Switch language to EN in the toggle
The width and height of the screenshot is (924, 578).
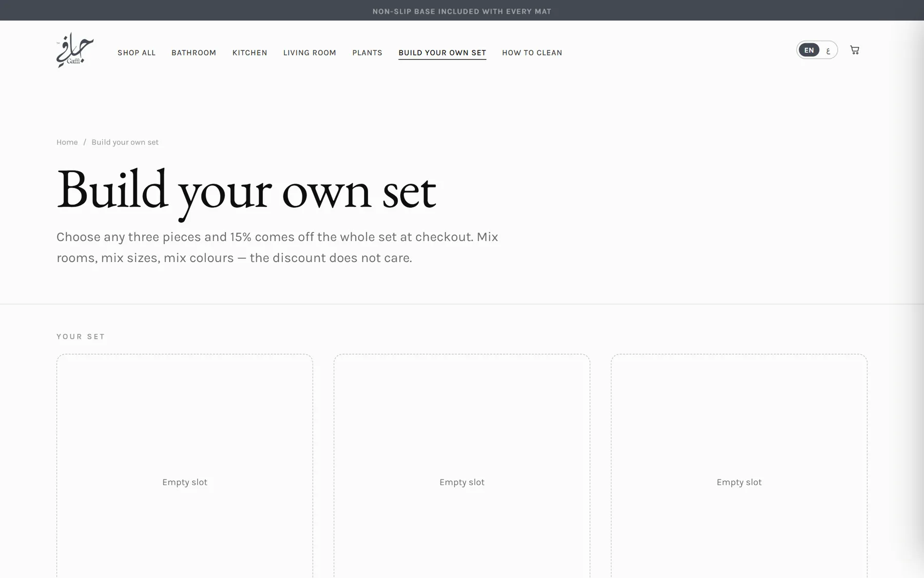809,50
